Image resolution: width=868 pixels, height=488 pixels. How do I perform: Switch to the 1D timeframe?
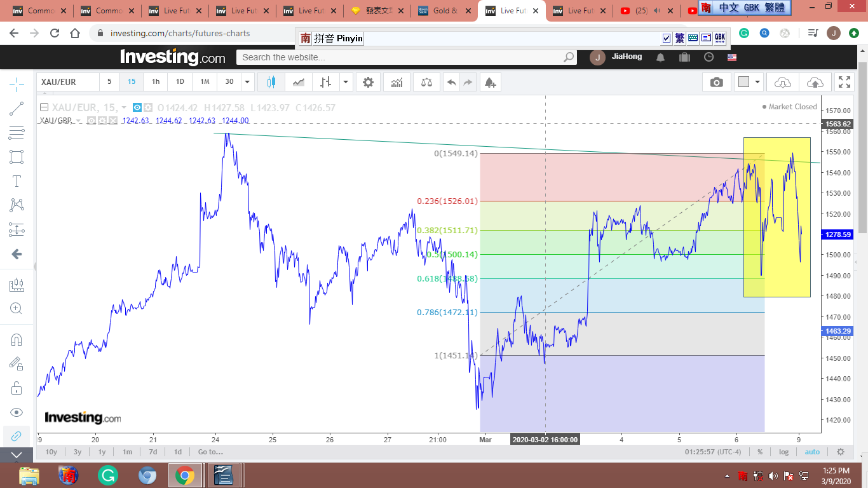point(180,82)
